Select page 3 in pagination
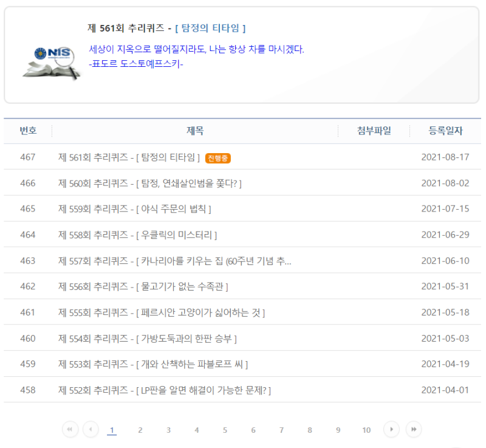The width and height of the screenshot is (486, 448). (168, 430)
